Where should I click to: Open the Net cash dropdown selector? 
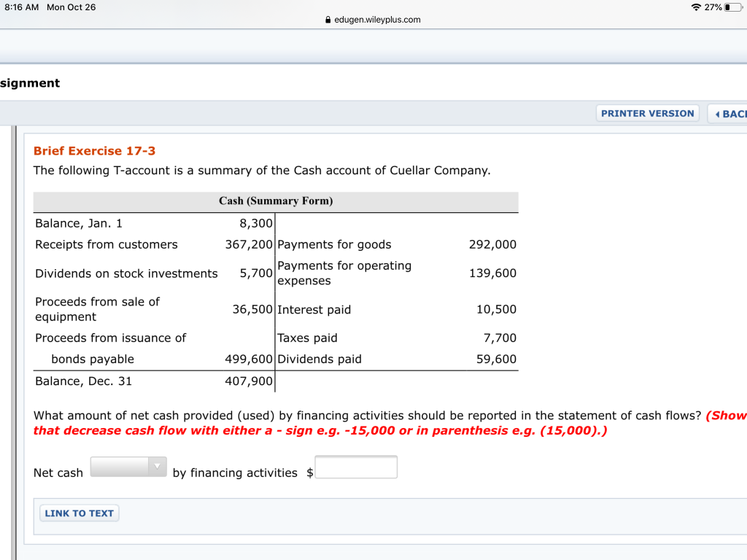[x=128, y=467]
